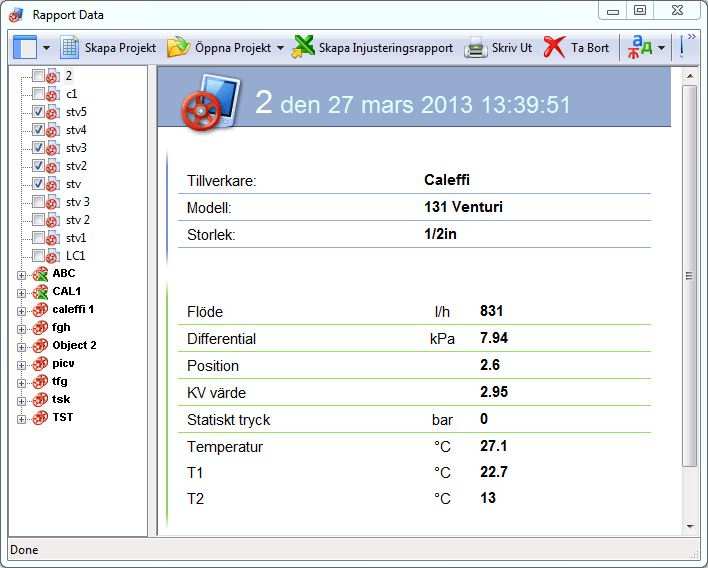708x568 pixels.
Task: Check the stv1 checkbox
Action: coord(38,237)
